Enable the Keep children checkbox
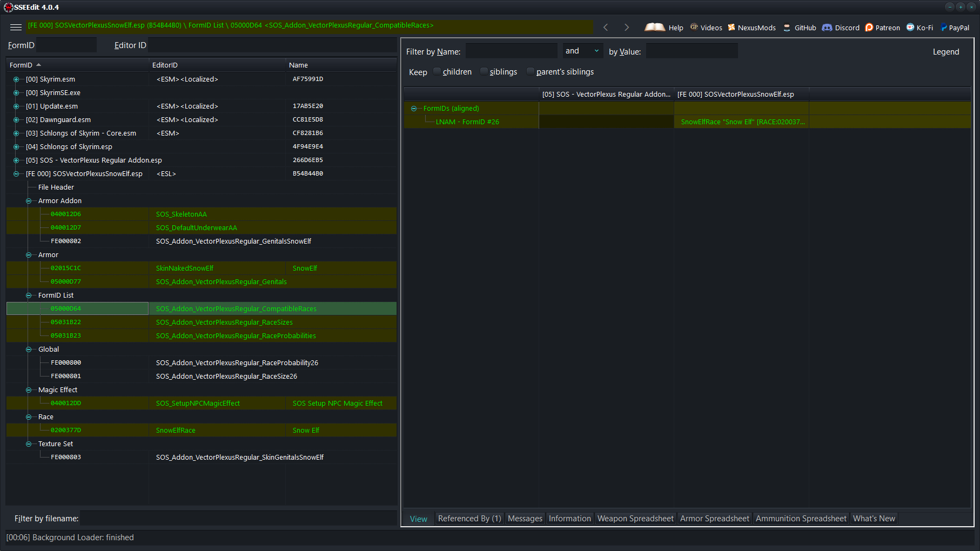980x551 pixels. coord(437,72)
